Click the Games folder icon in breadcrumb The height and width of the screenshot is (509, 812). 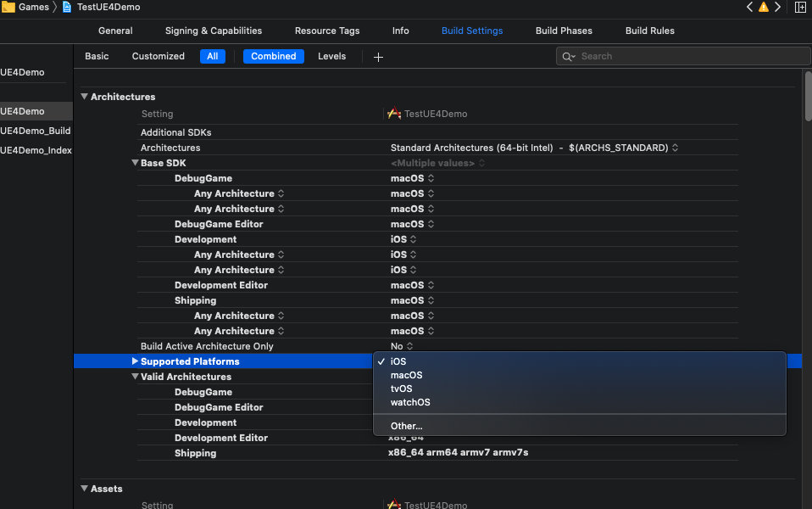pyautogui.click(x=8, y=7)
